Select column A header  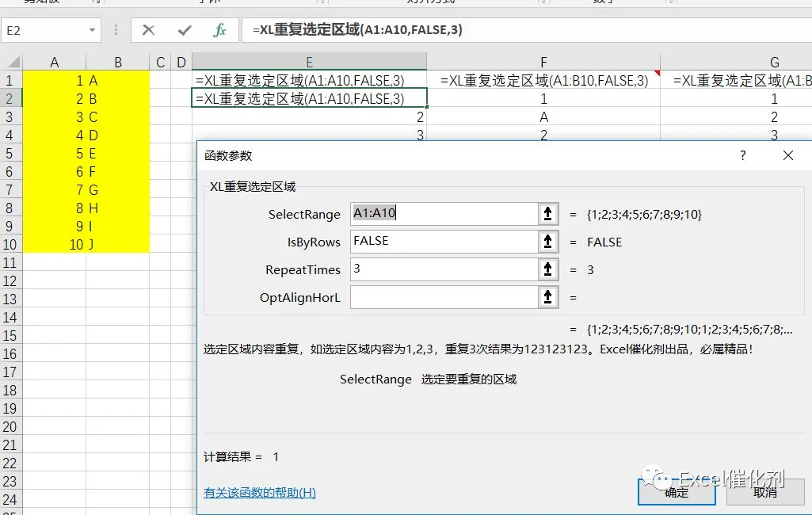[55, 62]
